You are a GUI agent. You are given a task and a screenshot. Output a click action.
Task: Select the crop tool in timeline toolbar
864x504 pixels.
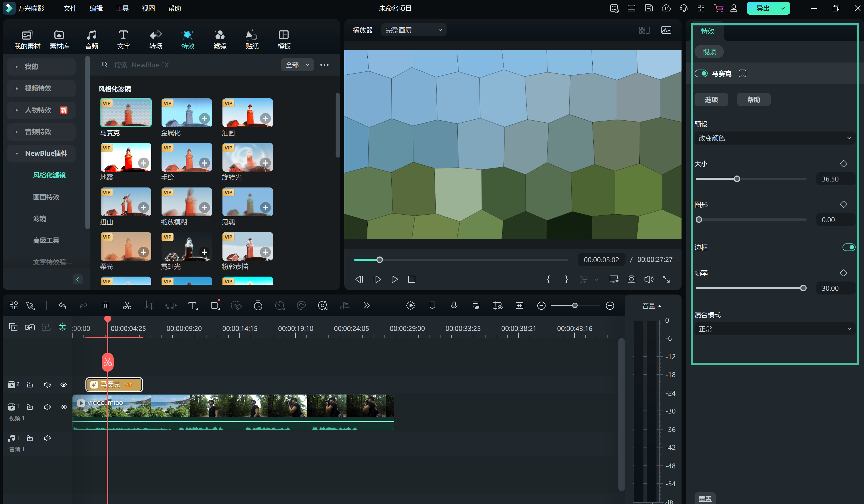pyautogui.click(x=149, y=306)
